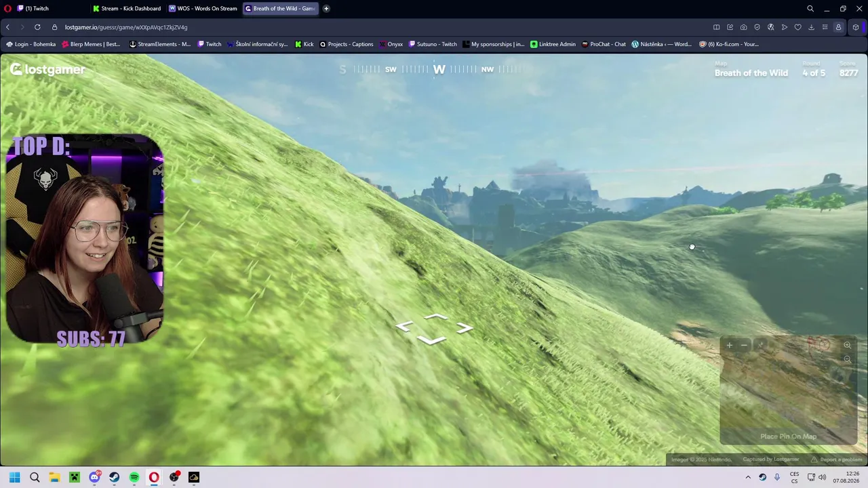Open the Opera profile account icon

click(839, 27)
